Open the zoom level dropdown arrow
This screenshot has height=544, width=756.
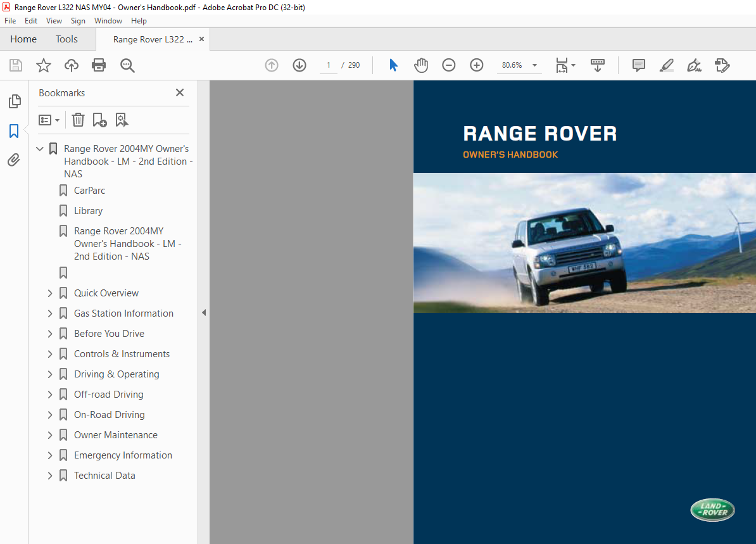click(534, 65)
